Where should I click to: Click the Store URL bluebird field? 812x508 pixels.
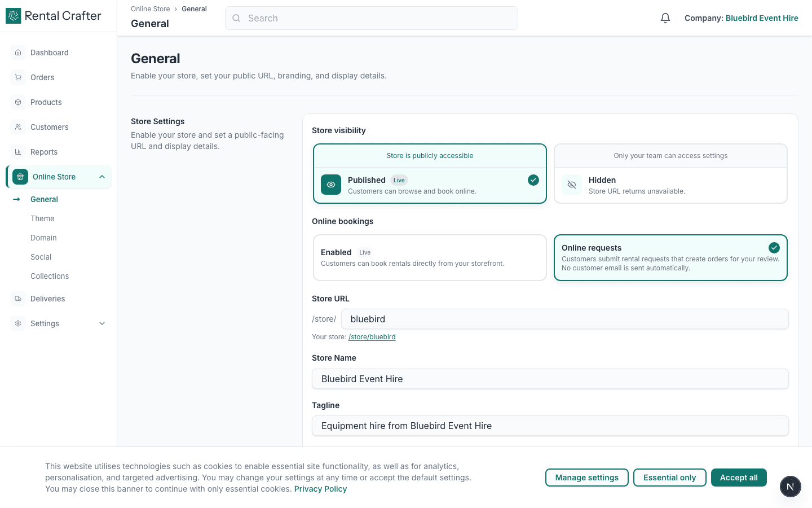click(565, 319)
